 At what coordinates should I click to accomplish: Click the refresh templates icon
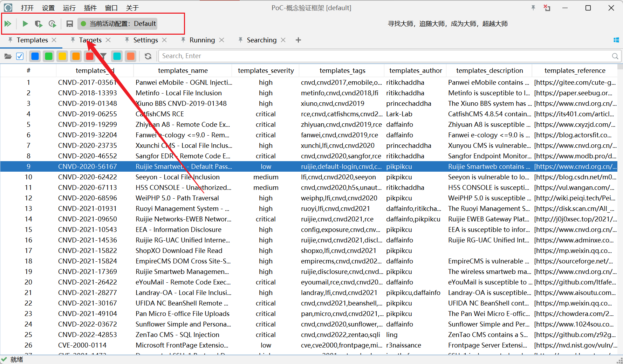click(148, 56)
